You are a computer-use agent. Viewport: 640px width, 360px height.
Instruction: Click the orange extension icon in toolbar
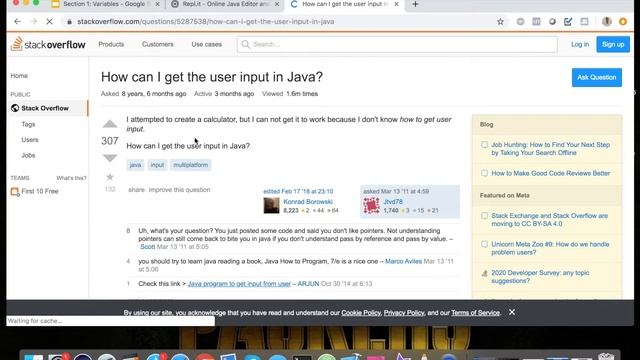pos(623,22)
